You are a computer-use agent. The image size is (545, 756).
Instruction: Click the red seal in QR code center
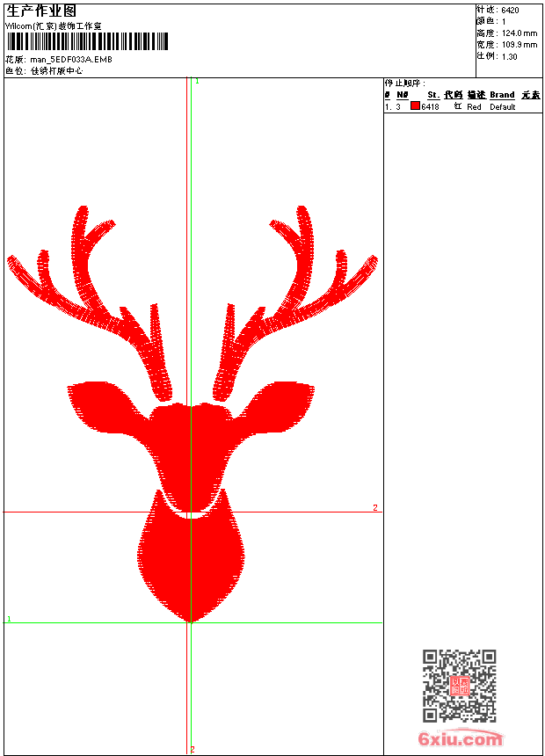point(459,686)
